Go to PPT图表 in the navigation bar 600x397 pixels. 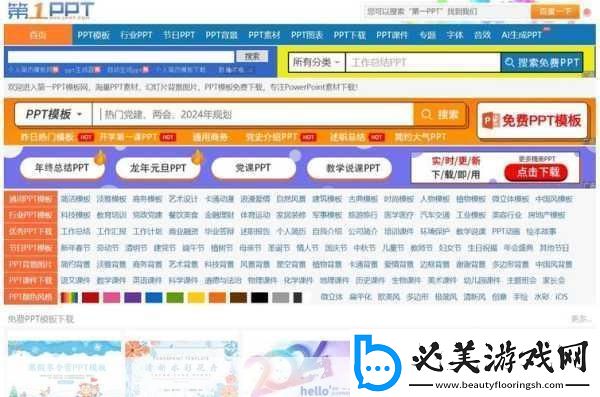pos(307,35)
